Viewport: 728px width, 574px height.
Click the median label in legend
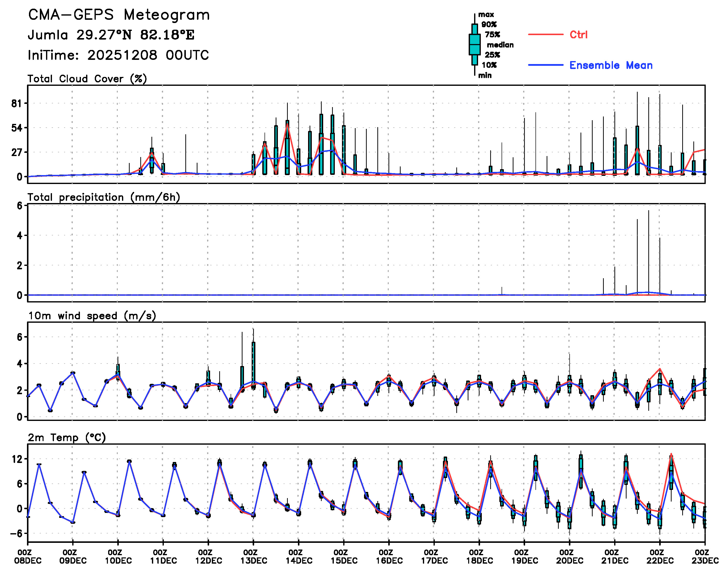500,45
